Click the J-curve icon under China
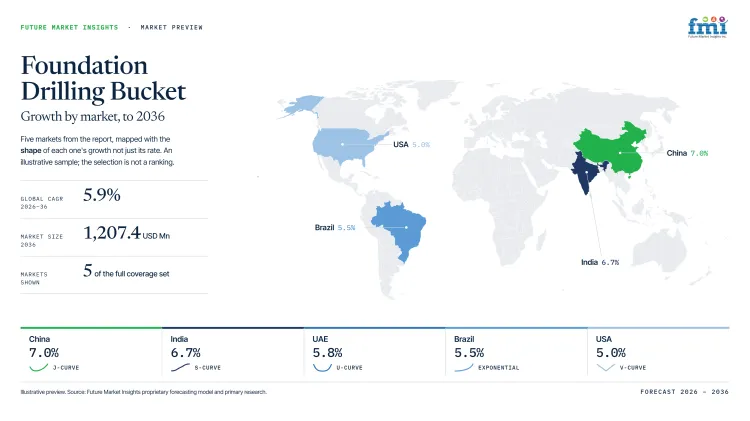The width and height of the screenshot is (750, 421). pyautogui.click(x=39, y=367)
